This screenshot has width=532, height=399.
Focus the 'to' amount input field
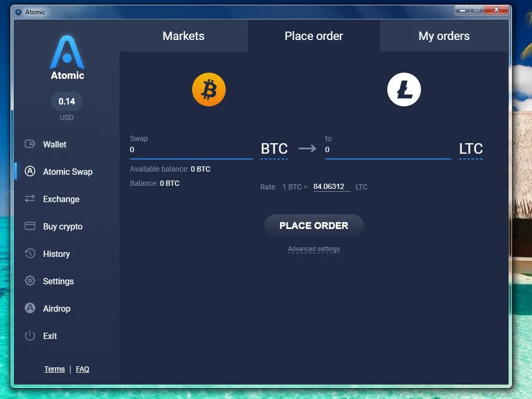(x=388, y=149)
